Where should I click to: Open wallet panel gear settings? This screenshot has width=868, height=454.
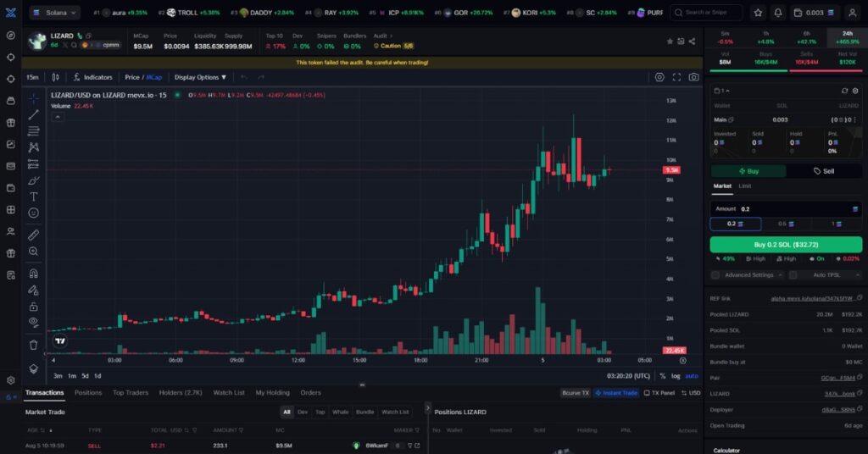(855, 91)
